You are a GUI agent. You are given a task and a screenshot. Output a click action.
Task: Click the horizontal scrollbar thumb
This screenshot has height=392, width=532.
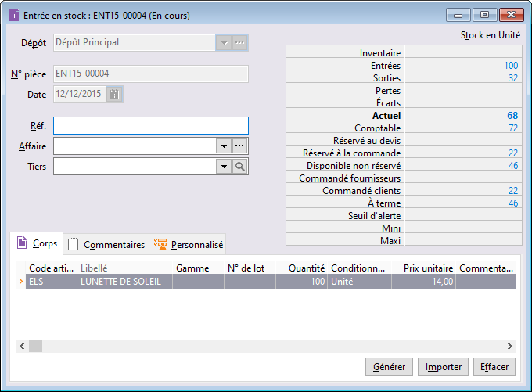35,346
